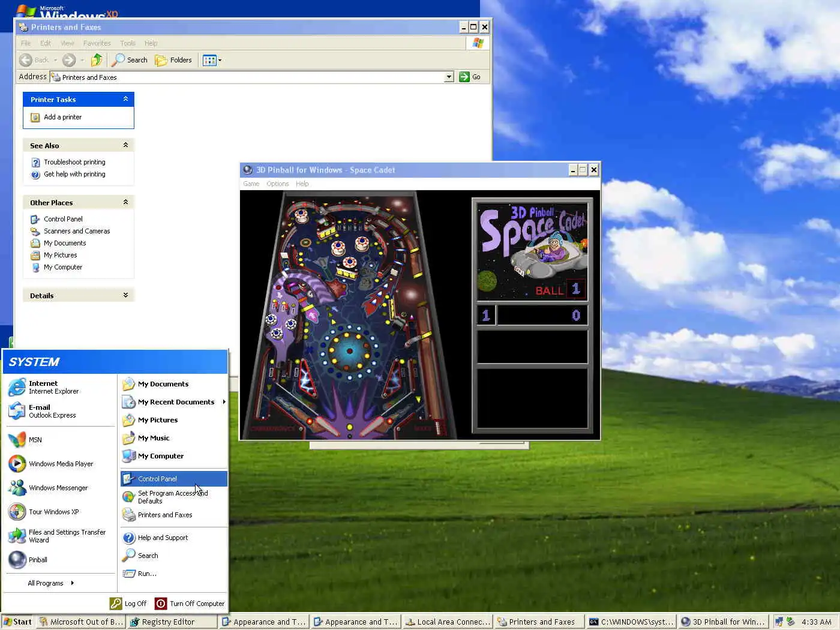
Task: Collapse the Other Places panel
Action: (x=125, y=202)
